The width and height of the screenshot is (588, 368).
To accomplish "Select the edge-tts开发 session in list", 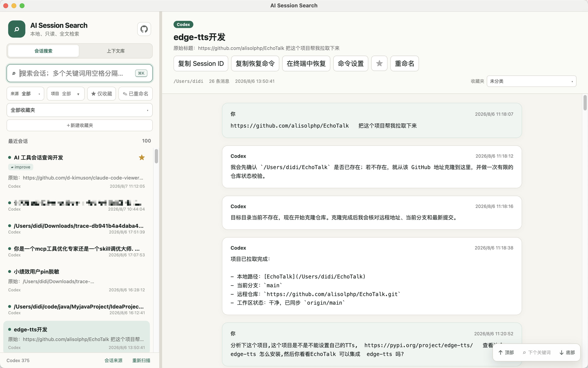I will [x=77, y=337].
